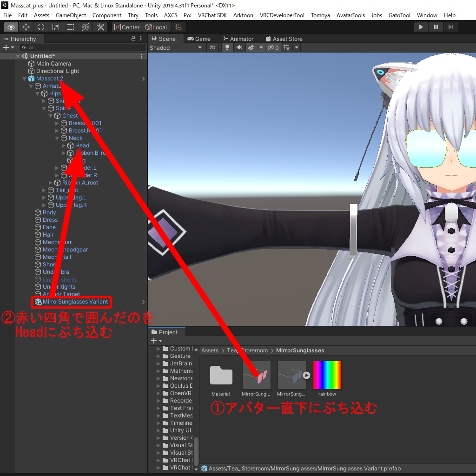Toggle Local handle rotation
This screenshot has height=476, width=476.
(156, 27)
